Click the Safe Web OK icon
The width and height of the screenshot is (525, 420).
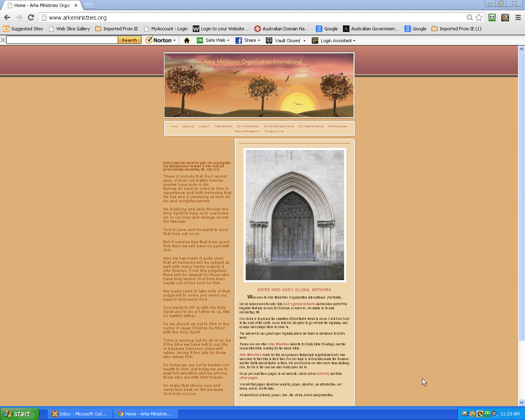[200, 40]
